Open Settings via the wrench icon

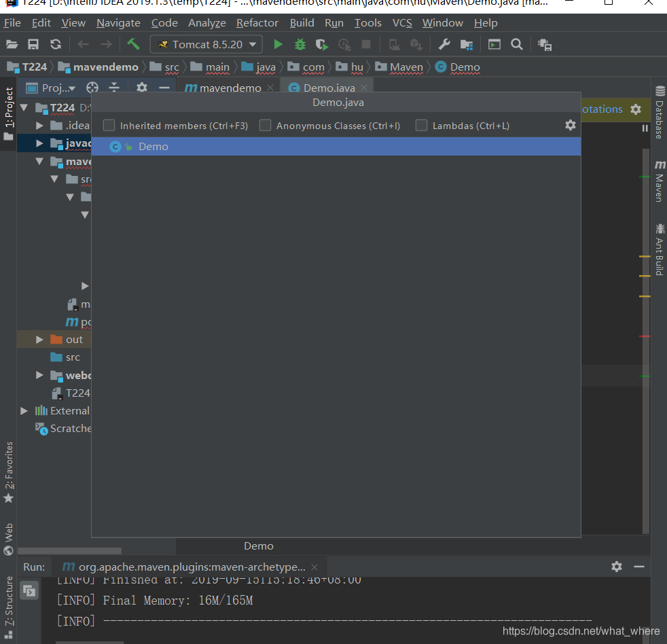click(444, 44)
